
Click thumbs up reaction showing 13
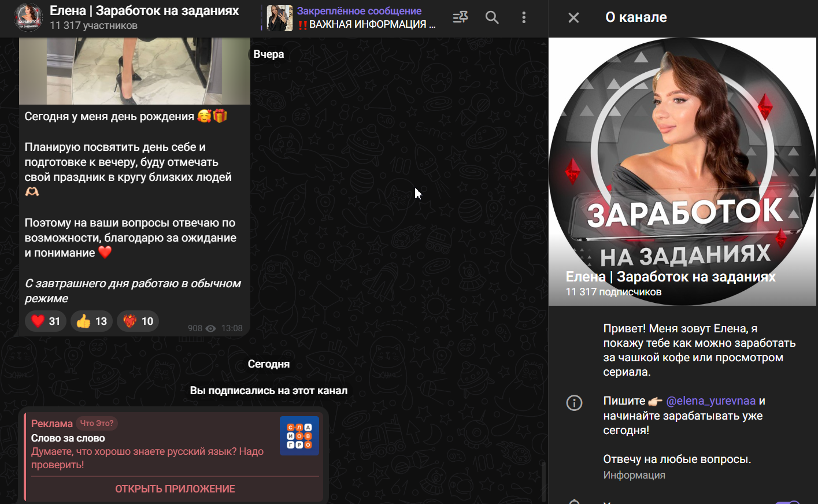(x=92, y=321)
